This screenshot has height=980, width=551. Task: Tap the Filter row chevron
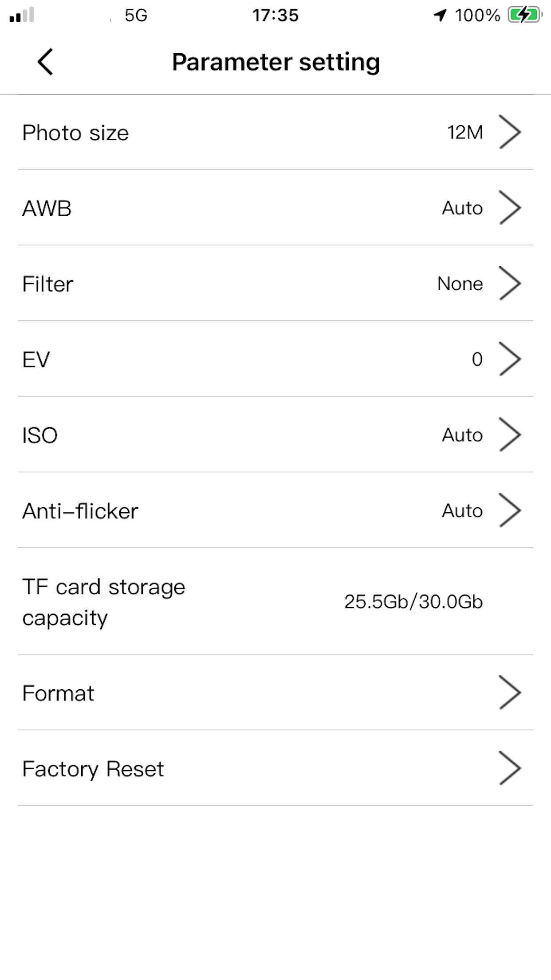[510, 283]
